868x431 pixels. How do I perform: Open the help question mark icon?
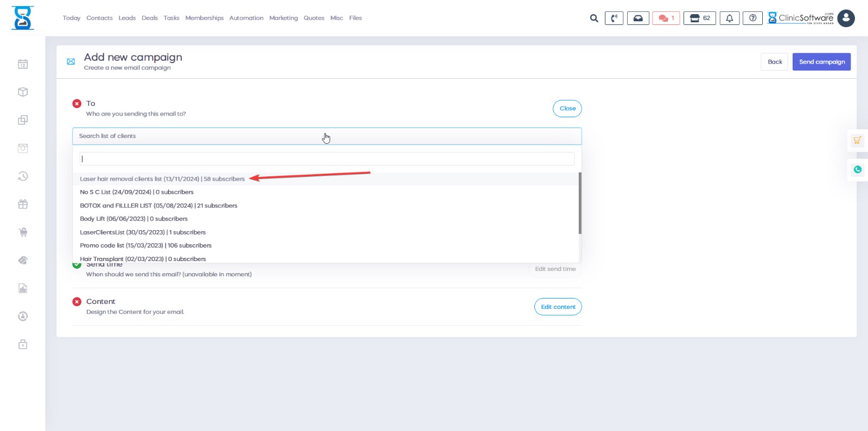click(x=752, y=18)
